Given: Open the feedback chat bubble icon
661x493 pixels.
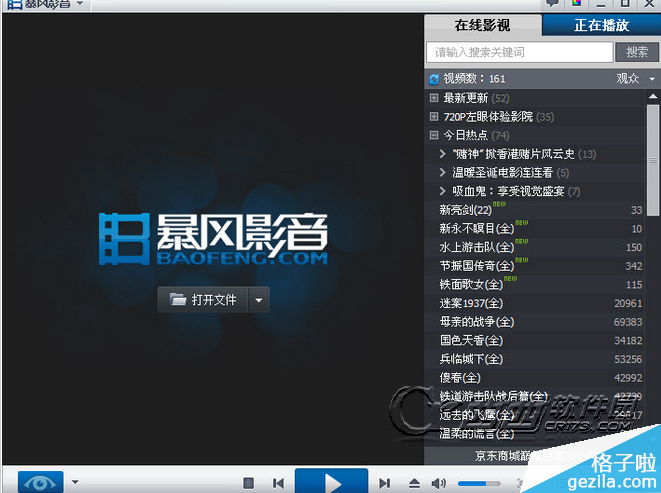Looking at the screenshot, I should (552, 3).
